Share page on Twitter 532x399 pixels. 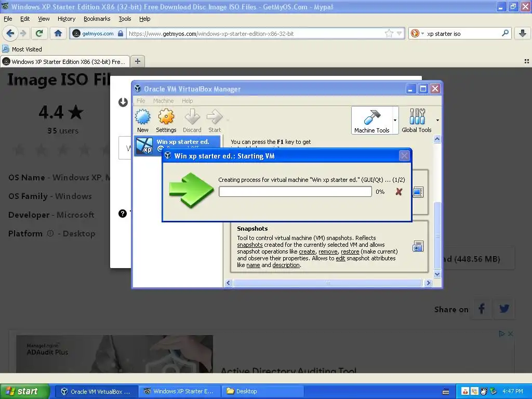pos(504,309)
